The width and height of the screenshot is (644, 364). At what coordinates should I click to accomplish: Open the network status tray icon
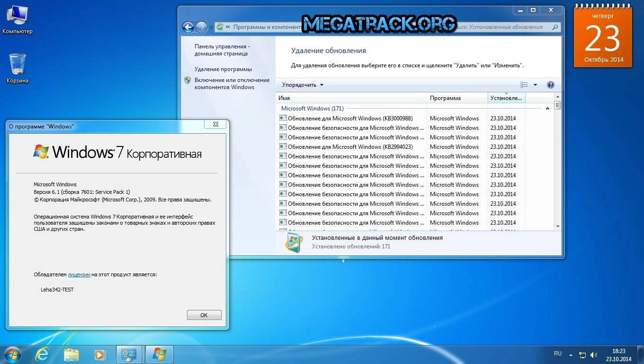pos(582,355)
